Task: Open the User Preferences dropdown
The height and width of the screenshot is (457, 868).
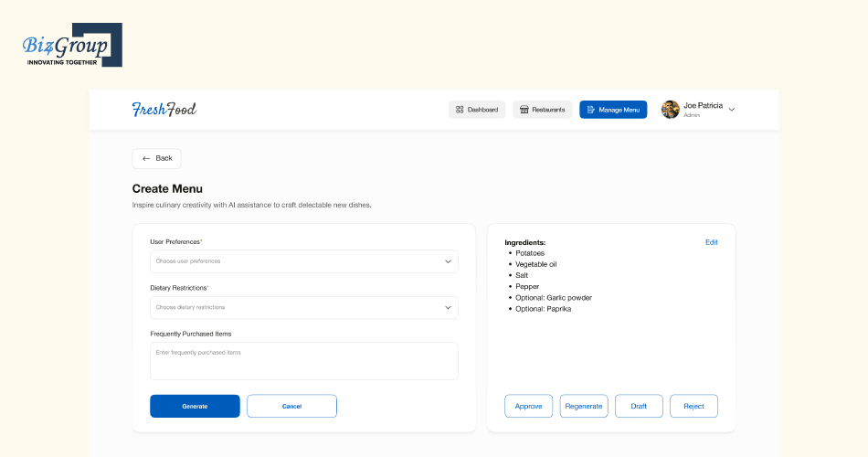Action: tap(304, 261)
